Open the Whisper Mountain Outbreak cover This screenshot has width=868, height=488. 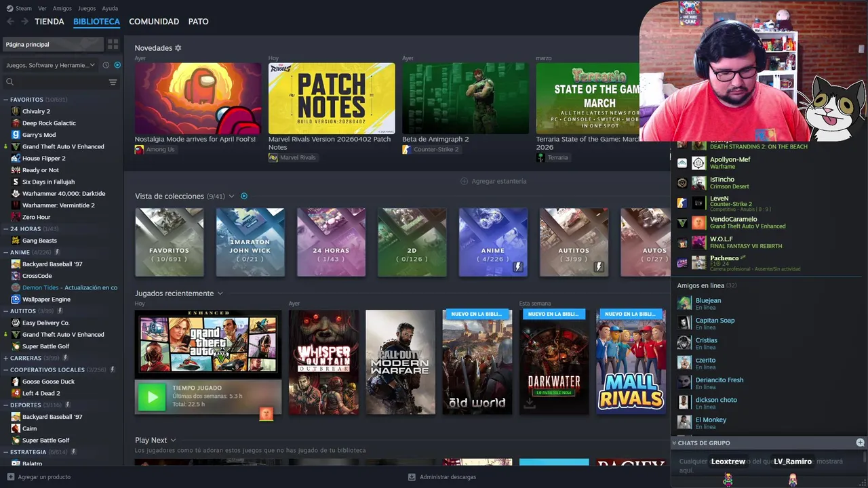click(324, 362)
